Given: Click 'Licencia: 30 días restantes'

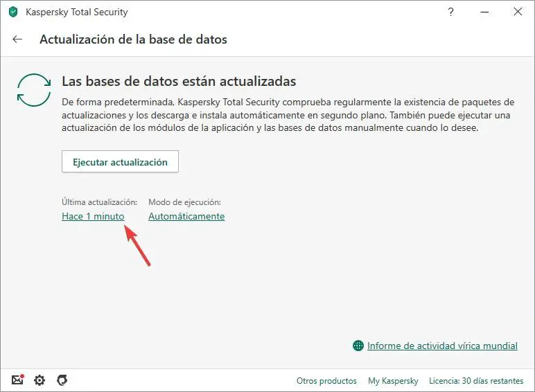Looking at the screenshot, I should [476, 381].
